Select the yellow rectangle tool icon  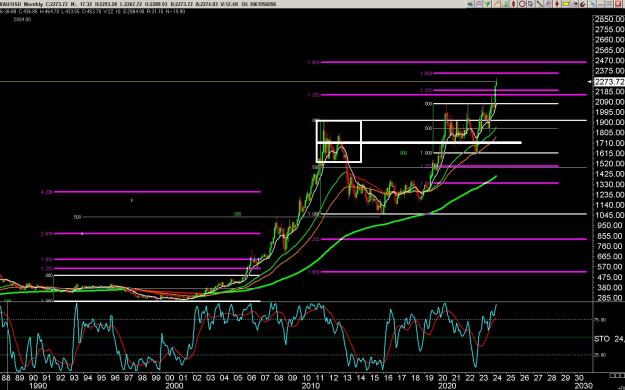565,4
